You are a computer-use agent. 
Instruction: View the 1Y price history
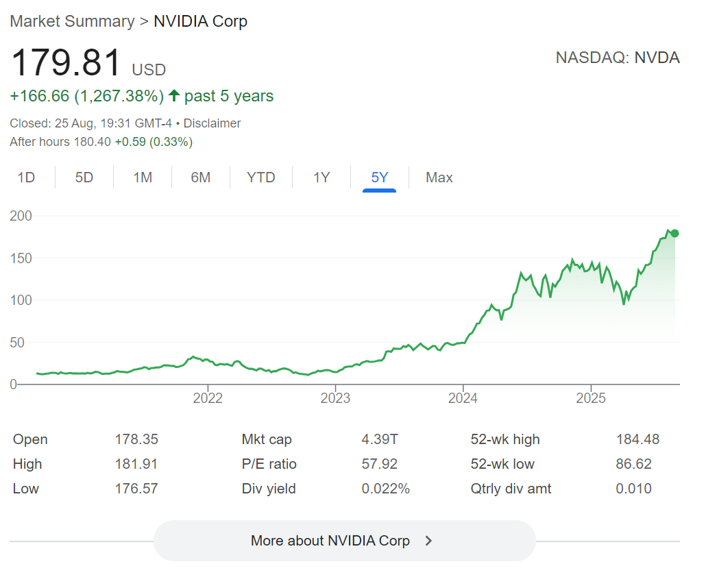pyautogui.click(x=321, y=177)
